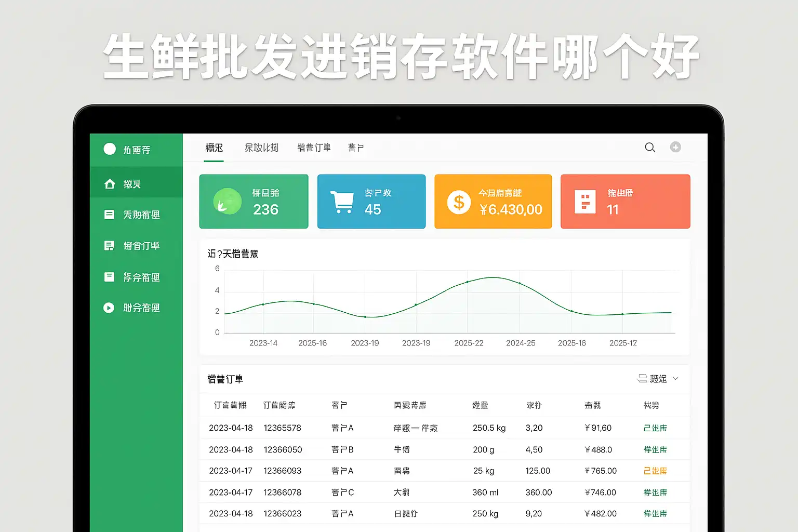798x532 pixels.
Task: Click the white circle logo atop the sidebar
Action: click(x=110, y=149)
